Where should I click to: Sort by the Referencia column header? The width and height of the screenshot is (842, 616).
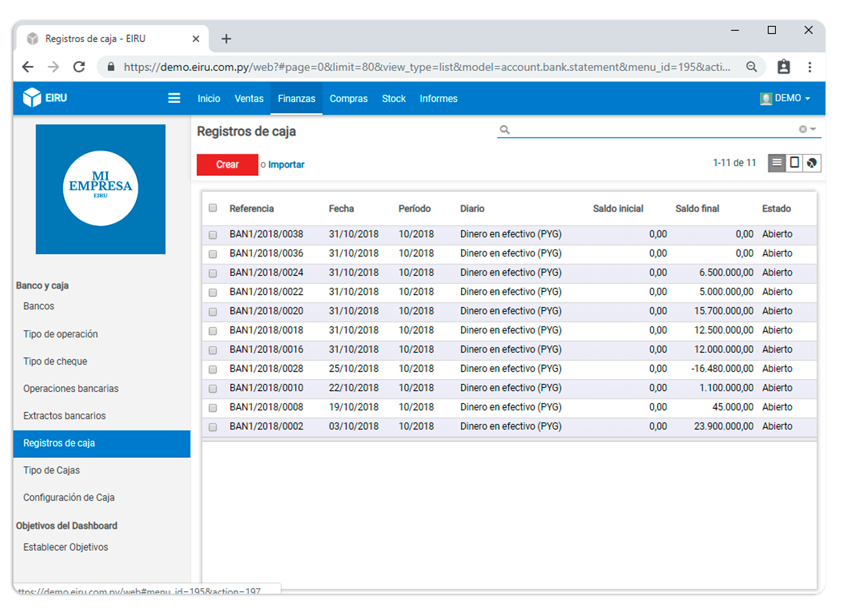251,208
